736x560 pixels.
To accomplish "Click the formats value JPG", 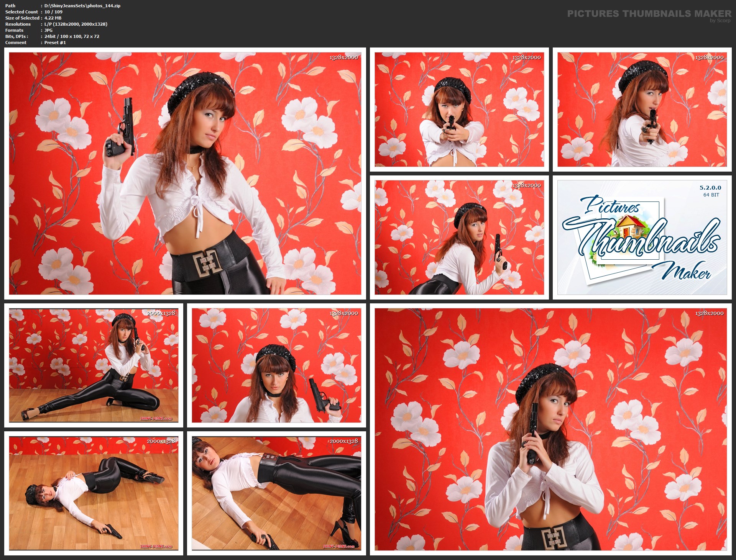I will pos(48,30).
